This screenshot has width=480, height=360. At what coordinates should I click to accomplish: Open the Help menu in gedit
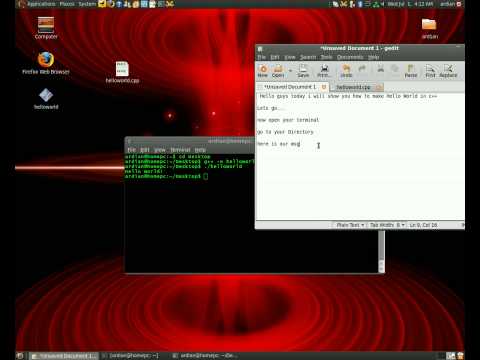374,57
